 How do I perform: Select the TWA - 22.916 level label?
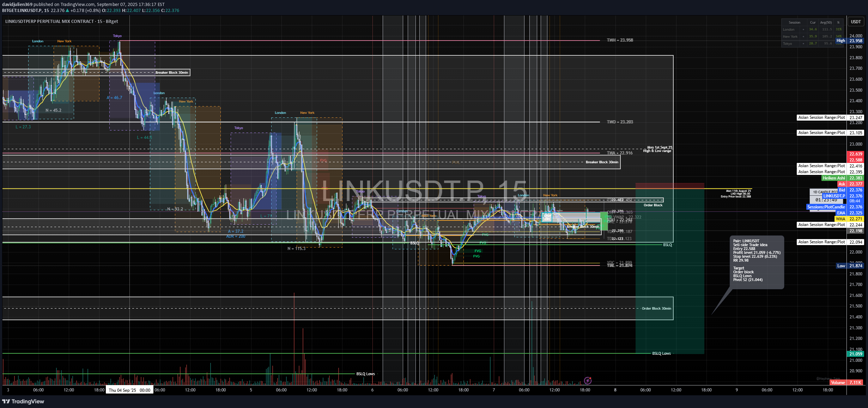pyautogui.click(x=620, y=153)
